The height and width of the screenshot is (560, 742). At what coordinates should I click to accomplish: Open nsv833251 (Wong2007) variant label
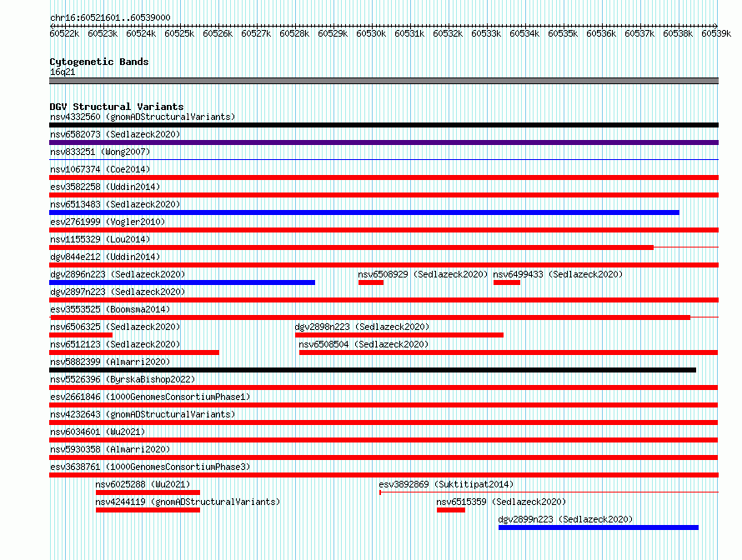[x=100, y=152]
